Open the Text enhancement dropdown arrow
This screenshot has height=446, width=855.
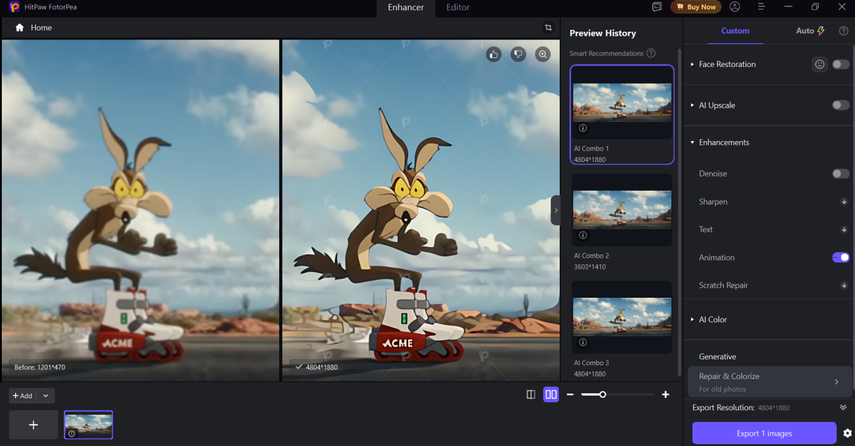pyautogui.click(x=844, y=230)
